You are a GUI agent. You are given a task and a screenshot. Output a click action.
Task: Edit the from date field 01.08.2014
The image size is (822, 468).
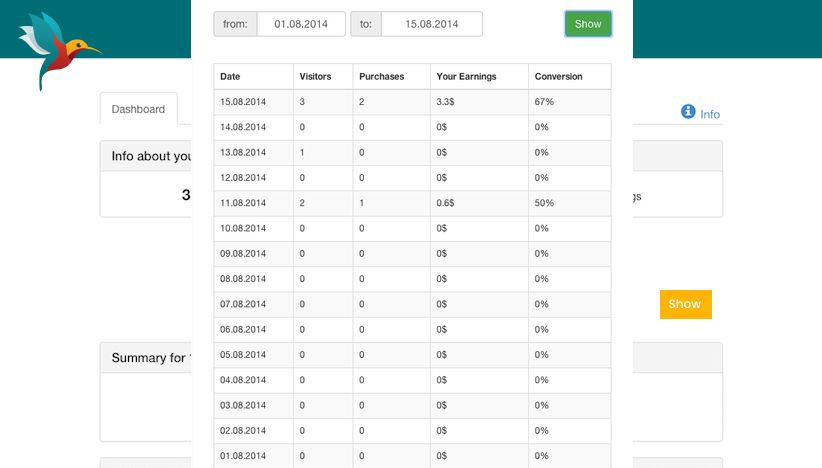[301, 24]
